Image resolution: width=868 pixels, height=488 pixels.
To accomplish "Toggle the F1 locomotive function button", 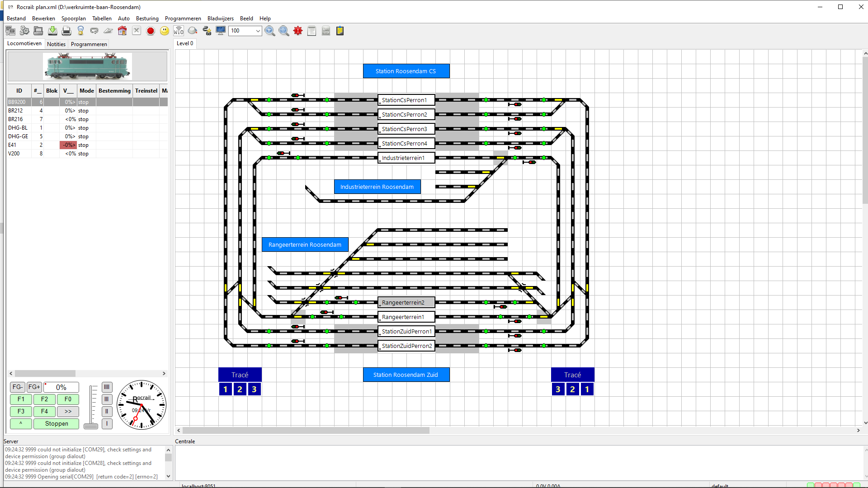I will (21, 399).
